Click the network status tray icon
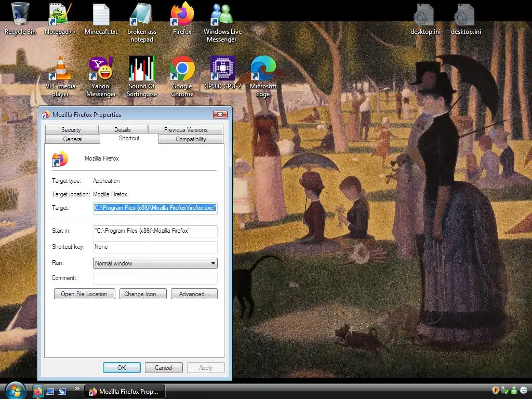The image size is (532, 399). point(505,391)
